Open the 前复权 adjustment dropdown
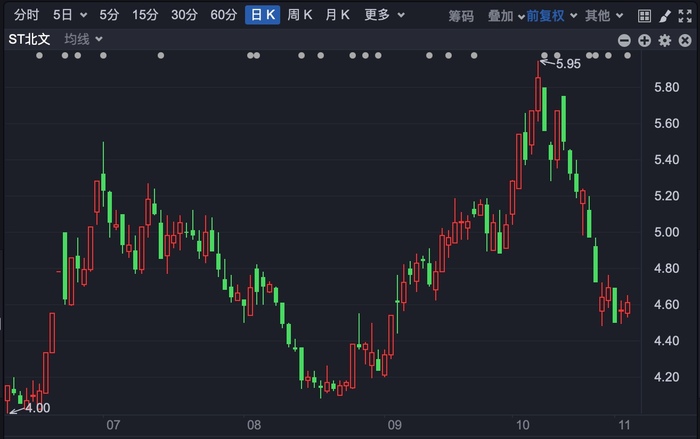The height and width of the screenshot is (439, 700). [x=551, y=16]
